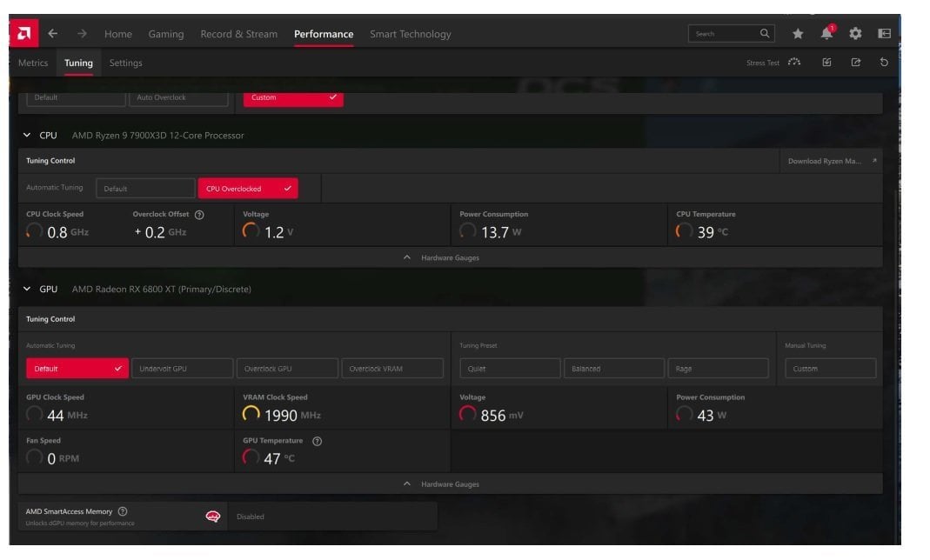Click GPU Temperature gauge ring

click(x=251, y=457)
